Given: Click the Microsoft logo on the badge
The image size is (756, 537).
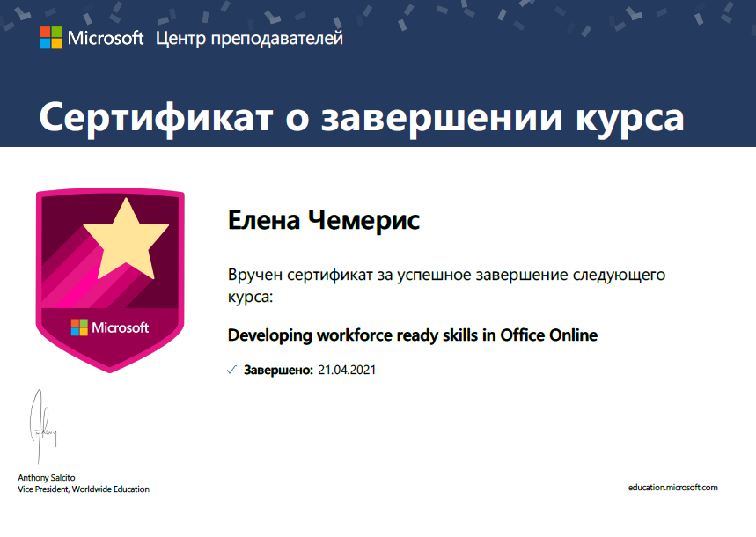Looking at the screenshot, I should pos(110,327).
